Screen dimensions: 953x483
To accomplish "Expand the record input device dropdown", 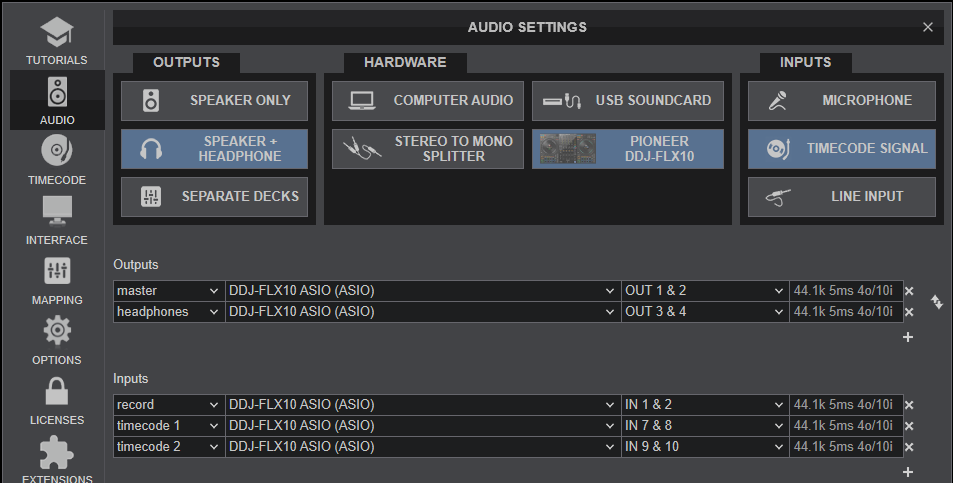I will (x=421, y=405).
